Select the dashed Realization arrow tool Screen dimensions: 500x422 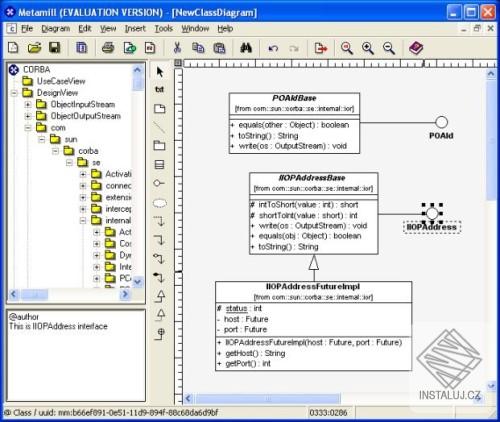[160, 315]
